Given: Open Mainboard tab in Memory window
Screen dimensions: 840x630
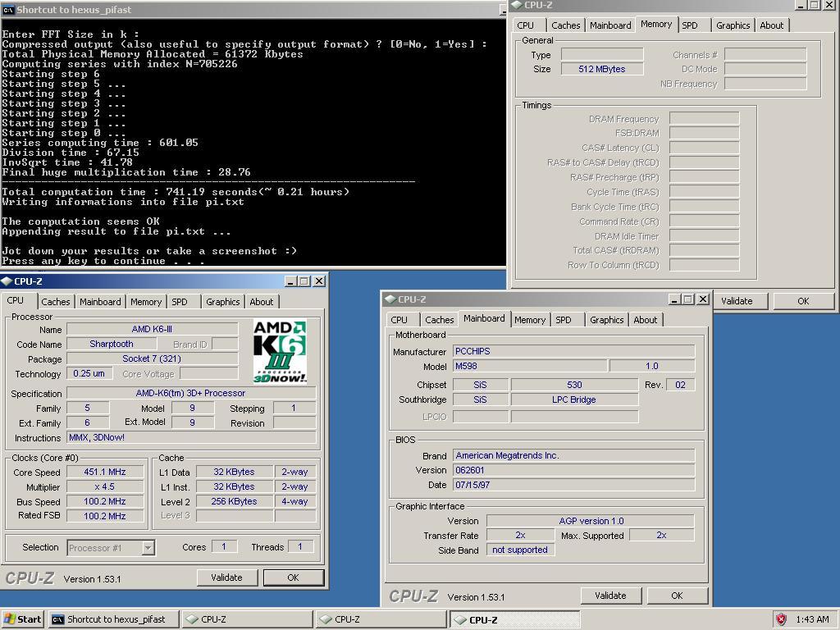Looking at the screenshot, I should [610, 25].
